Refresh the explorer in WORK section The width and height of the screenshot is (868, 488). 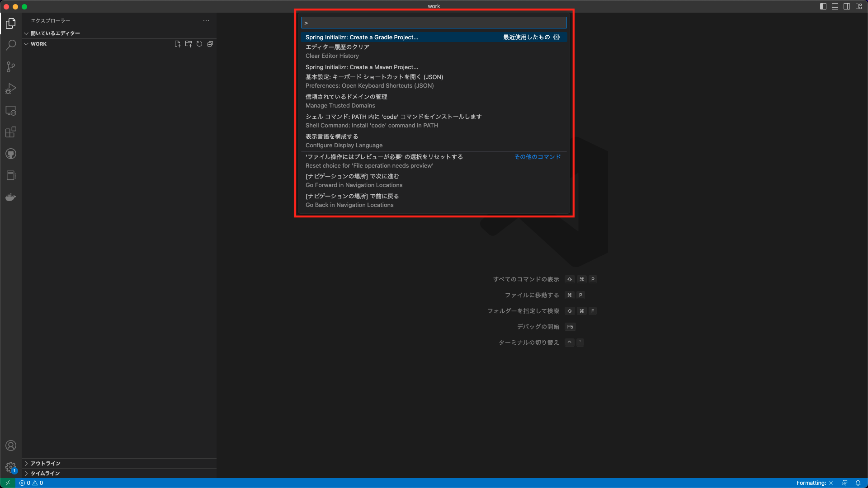(199, 44)
